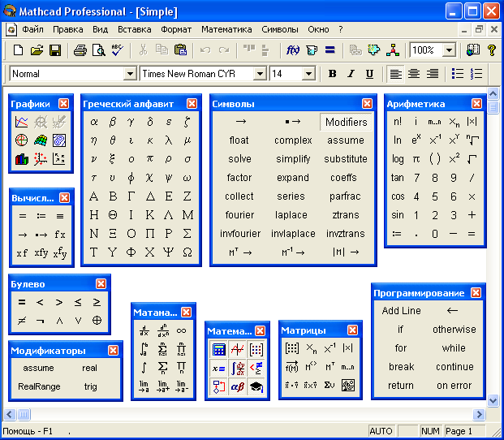504x440 pixels.
Task: Insert a polar plot from Графики palette
Action: tap(22, 140)
